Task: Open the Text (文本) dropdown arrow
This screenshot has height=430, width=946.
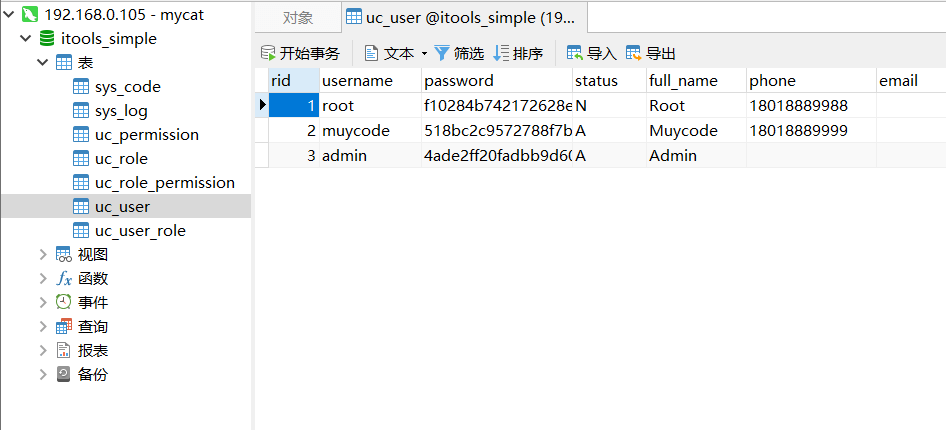Action: click(x=424, y=54)
